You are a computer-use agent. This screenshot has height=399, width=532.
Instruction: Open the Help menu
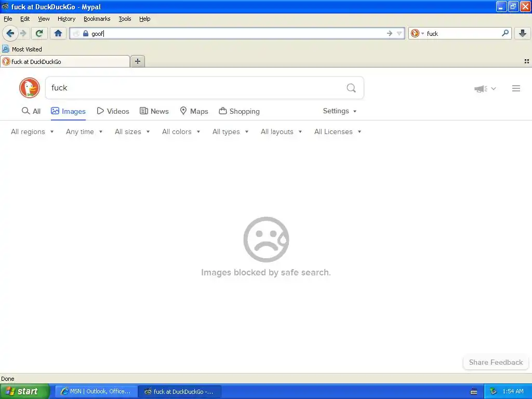145,19
